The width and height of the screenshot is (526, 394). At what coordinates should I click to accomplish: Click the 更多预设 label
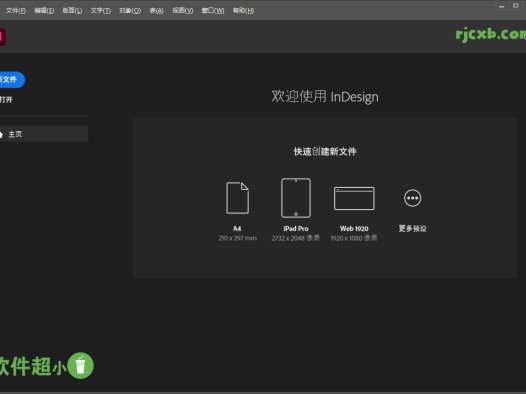pos(412,229)
